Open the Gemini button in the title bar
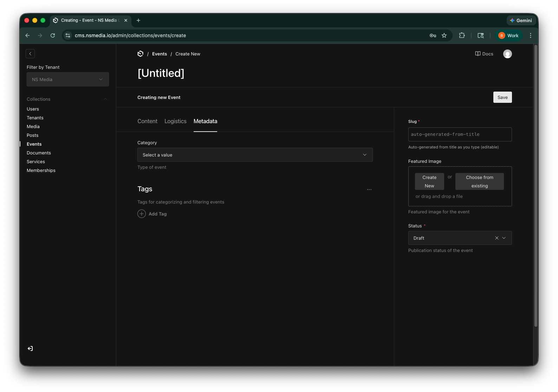Image resolution: width=558 pixels, height=392 pixels. click(x=521, y=20)
